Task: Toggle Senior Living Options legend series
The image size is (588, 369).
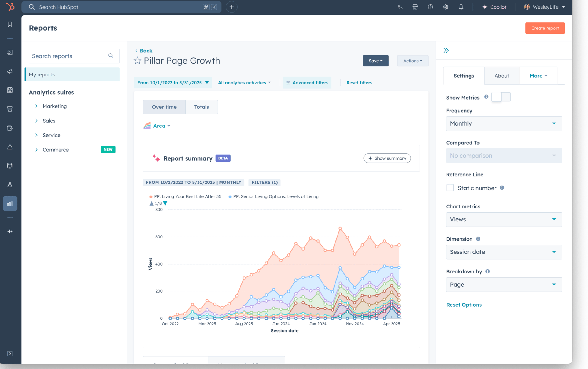Action: pyautogui.click(x=273, y=196)
